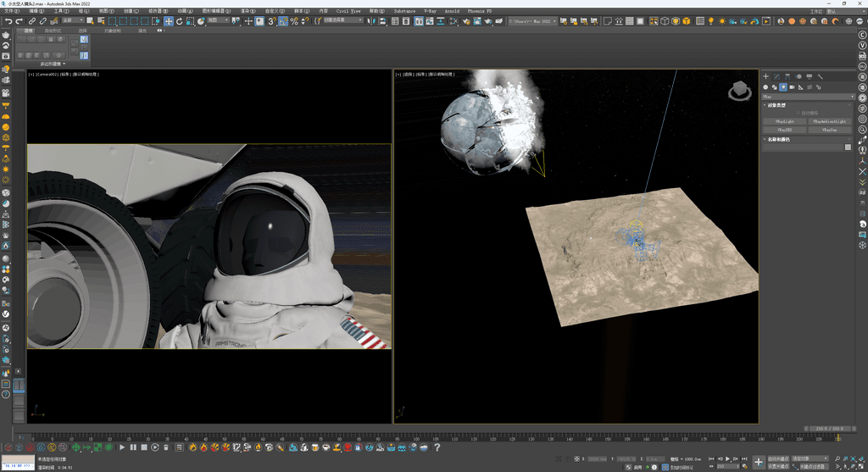Open the V-Ray menu
Image resolution: width=868 pixels, height=472 pixels.
[x=431, y=11]
